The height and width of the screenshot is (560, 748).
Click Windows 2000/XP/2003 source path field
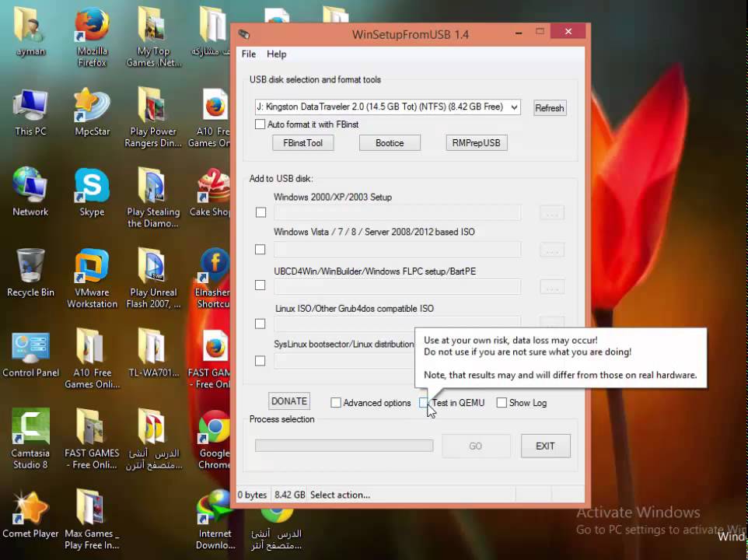pos(397,213)
